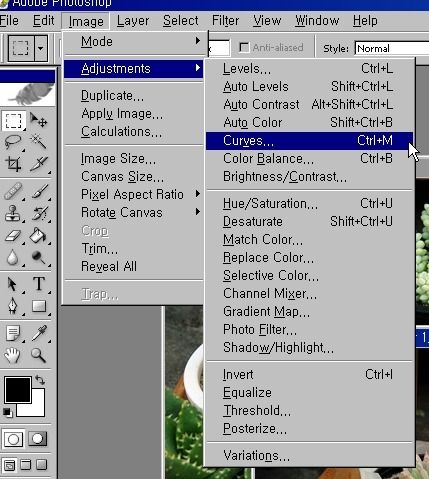Select the Notes tool
The height and width of the screenshot is (479, 429).
click(13, 333)
